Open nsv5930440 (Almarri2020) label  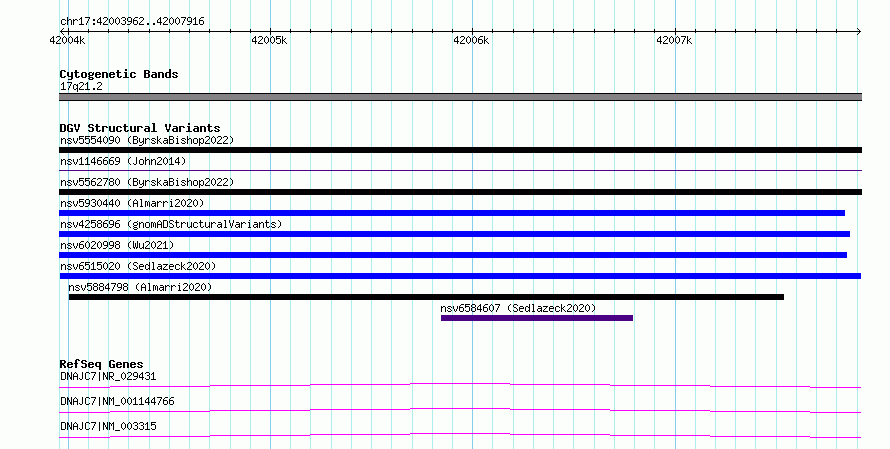[x=132, y=203]
